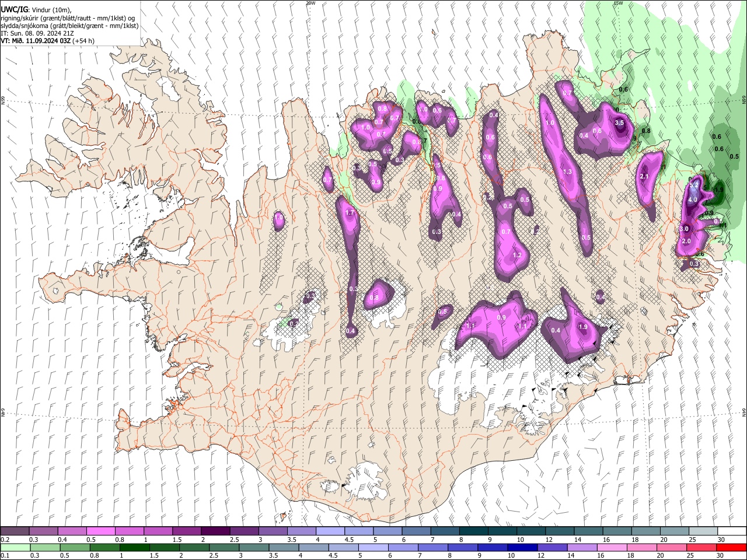
Task: Click the 'slydda/snjókoma' legend description line
Action: [x=69, y=26]
